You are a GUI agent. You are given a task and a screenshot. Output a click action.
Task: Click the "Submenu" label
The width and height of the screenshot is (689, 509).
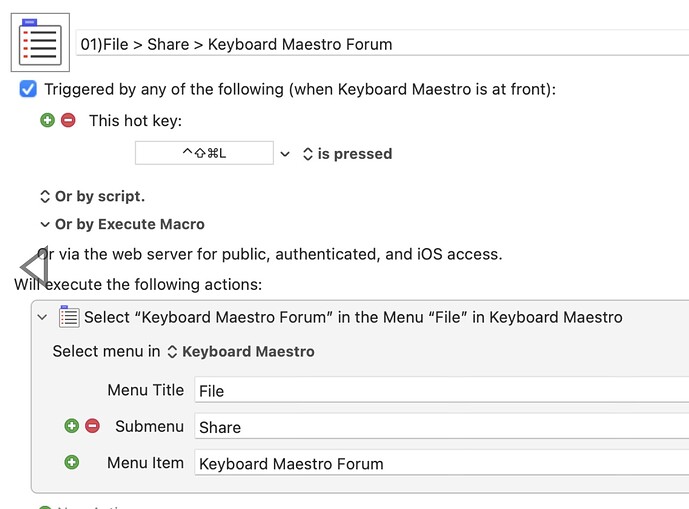149,426
